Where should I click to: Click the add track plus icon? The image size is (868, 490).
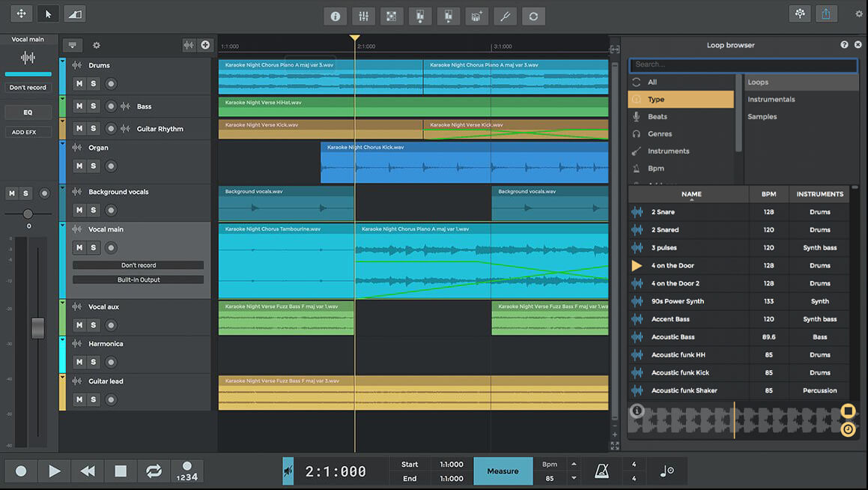[x=205, y=45]
